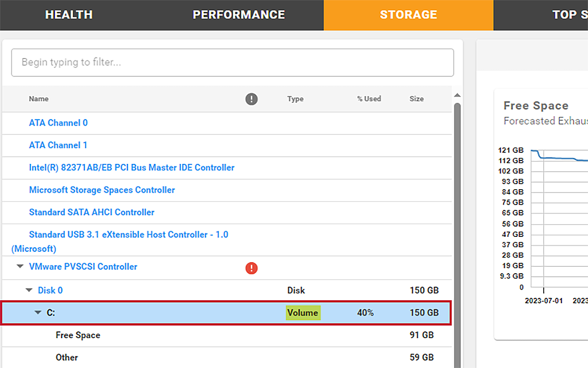Collapse the C: volume entry
Screen dimensions: 588x368
(x=37, y=312)
